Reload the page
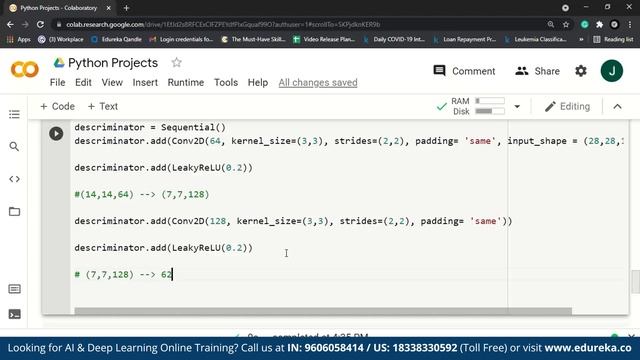This screenshot has height=360, width=640. click(40, 24)
